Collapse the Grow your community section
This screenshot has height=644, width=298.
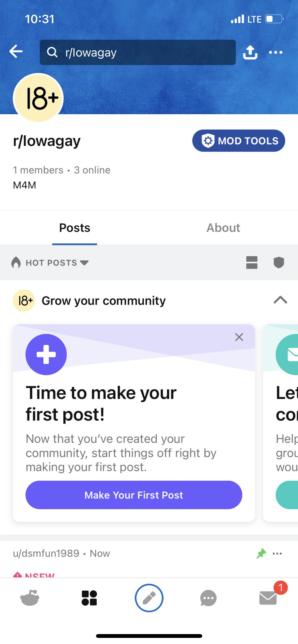click(x=280, y=300)
